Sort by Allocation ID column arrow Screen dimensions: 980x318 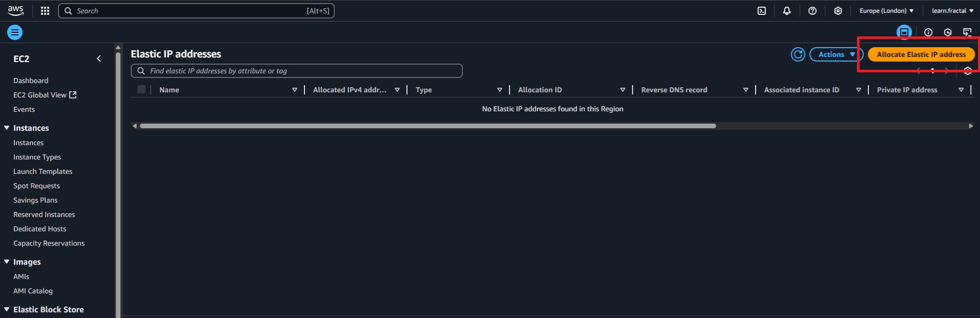[623, 90]
